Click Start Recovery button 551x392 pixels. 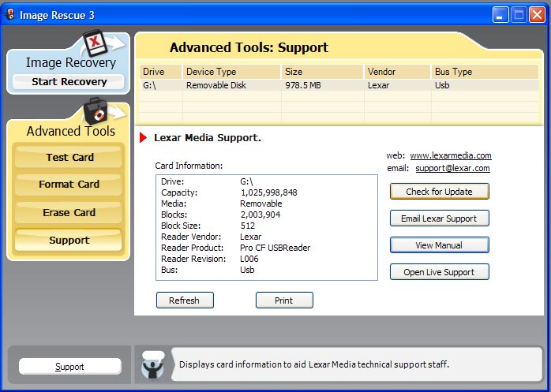(x=69, y=82)
